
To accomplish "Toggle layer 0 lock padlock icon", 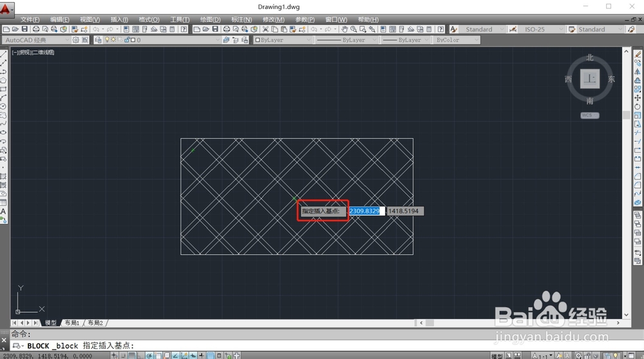I will (x=127, y=40).
